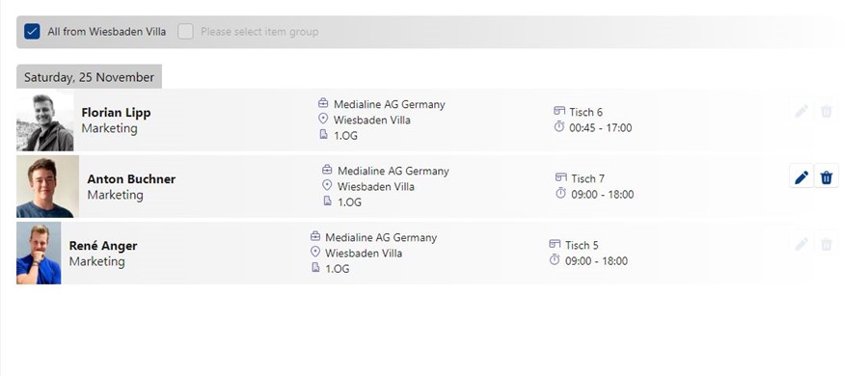Click the name René Anger

pos(103,245)
